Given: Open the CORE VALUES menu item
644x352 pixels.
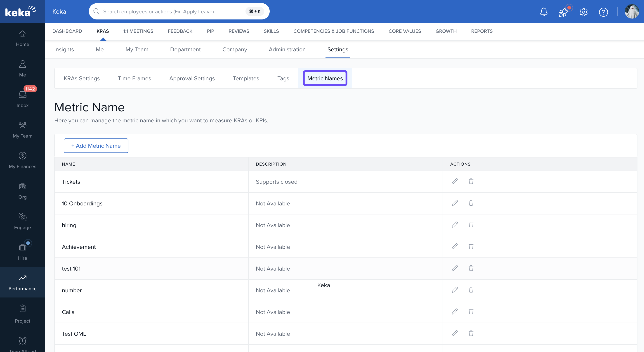Looking at the screenshot, I should pos(404,31).
